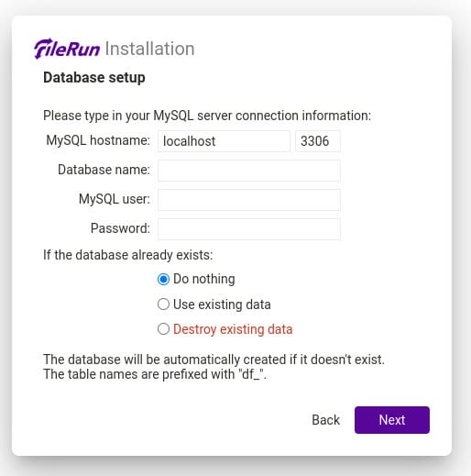Click the red Destroy existing data label
Viewport: 471px width, 476px height.
pyautogui.click(x=233, y=329)
